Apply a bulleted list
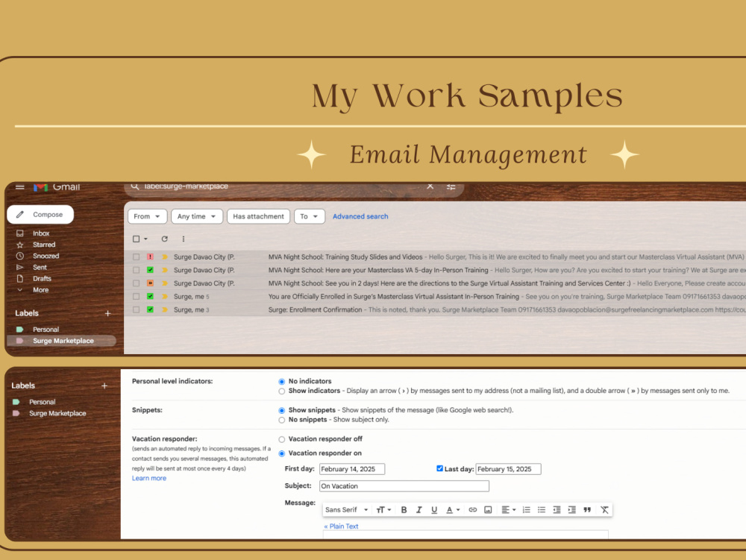The height and width of the screenshot is (560, 746). pyautogui.click(x=542, y=510)
